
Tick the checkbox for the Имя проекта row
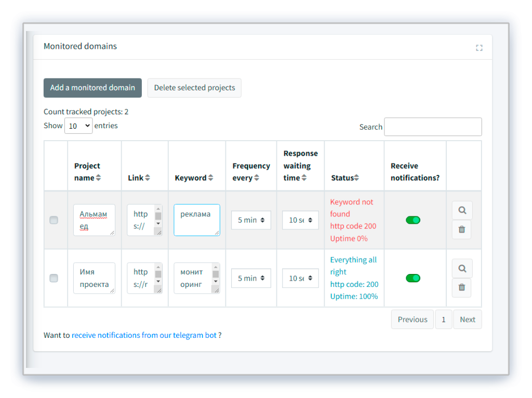[54, 278]
